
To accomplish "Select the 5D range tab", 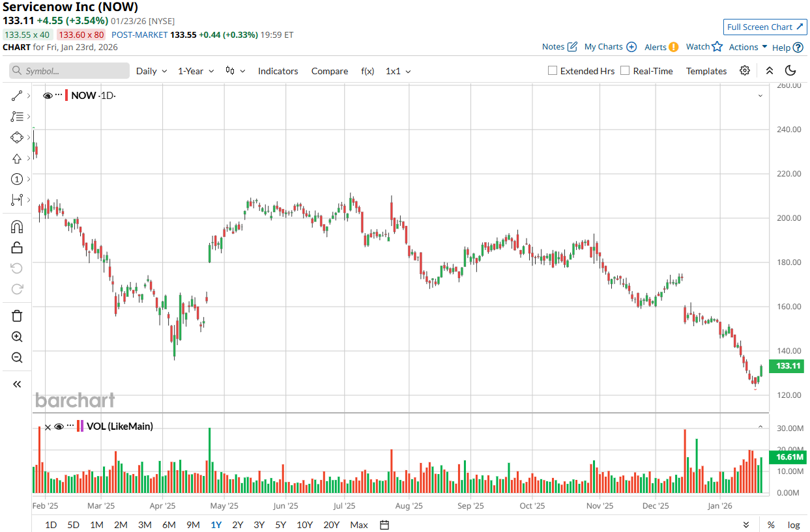I will pos(74,525).
